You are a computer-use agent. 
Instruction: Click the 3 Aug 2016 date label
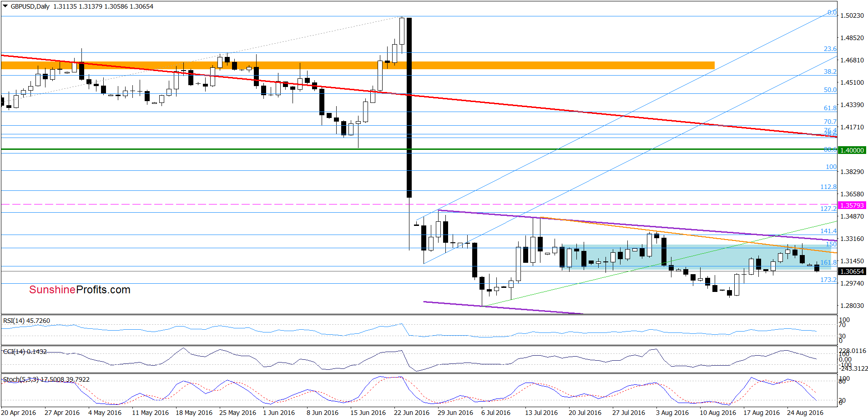pos(672,413)
